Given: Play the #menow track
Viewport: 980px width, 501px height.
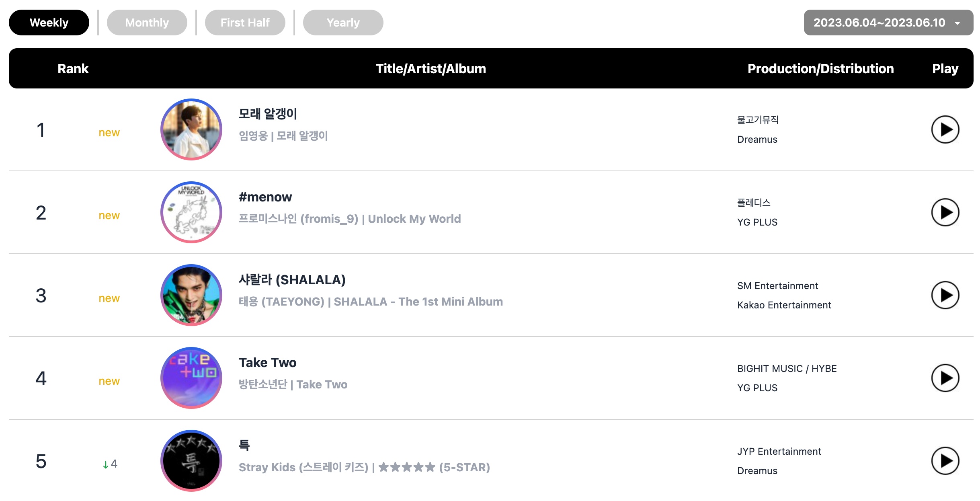Looking at the screenshot, I should [x=945, y=212].
